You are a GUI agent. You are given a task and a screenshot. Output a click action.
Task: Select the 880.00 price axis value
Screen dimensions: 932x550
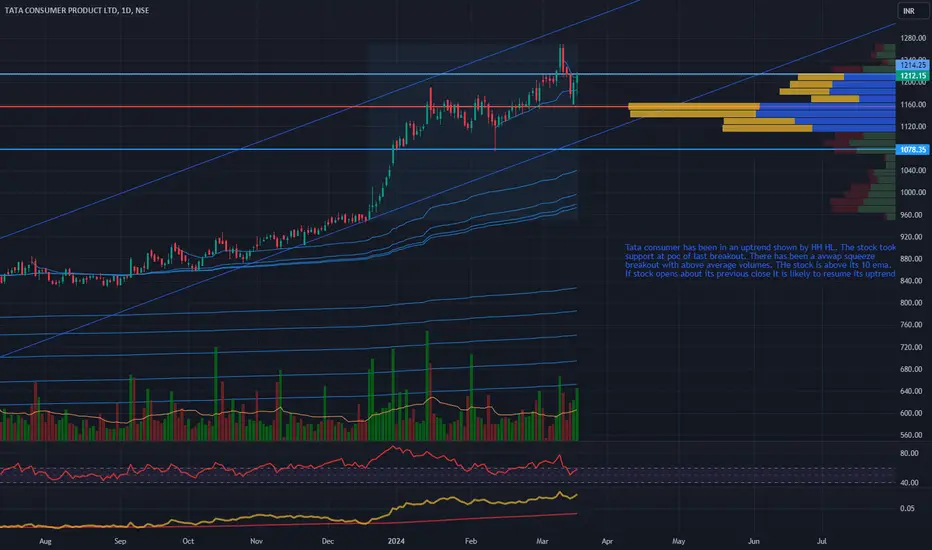click(913, 259)
